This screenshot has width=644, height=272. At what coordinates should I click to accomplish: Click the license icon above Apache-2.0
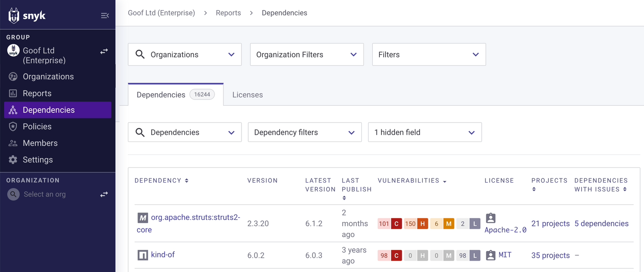[491, 218]
